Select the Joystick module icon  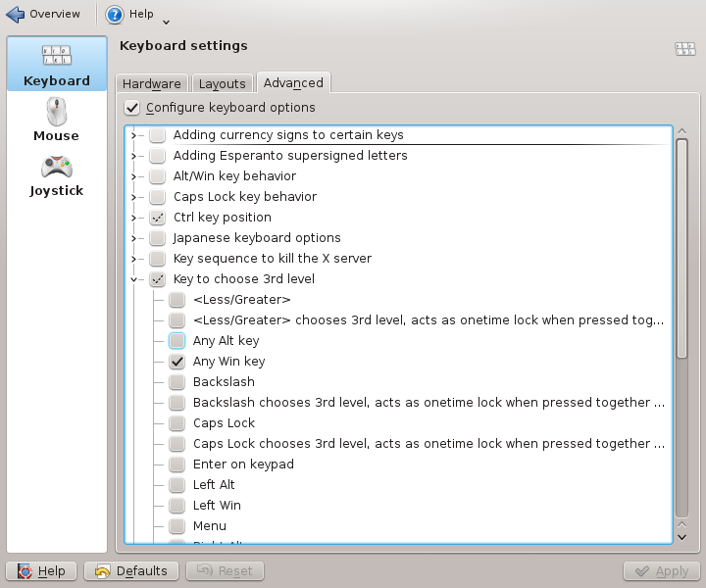coord(57,167)
